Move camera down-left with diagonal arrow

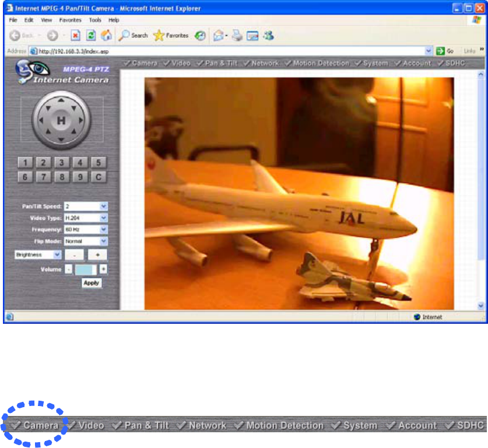pos(48,132)
